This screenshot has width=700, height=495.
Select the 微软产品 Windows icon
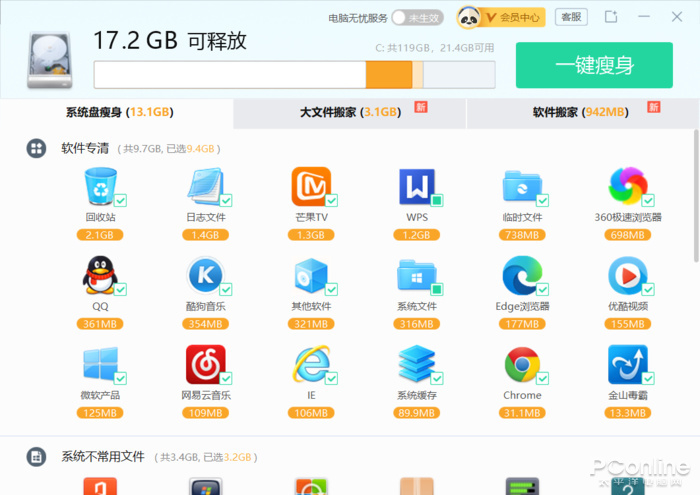(x=100, y=364)
